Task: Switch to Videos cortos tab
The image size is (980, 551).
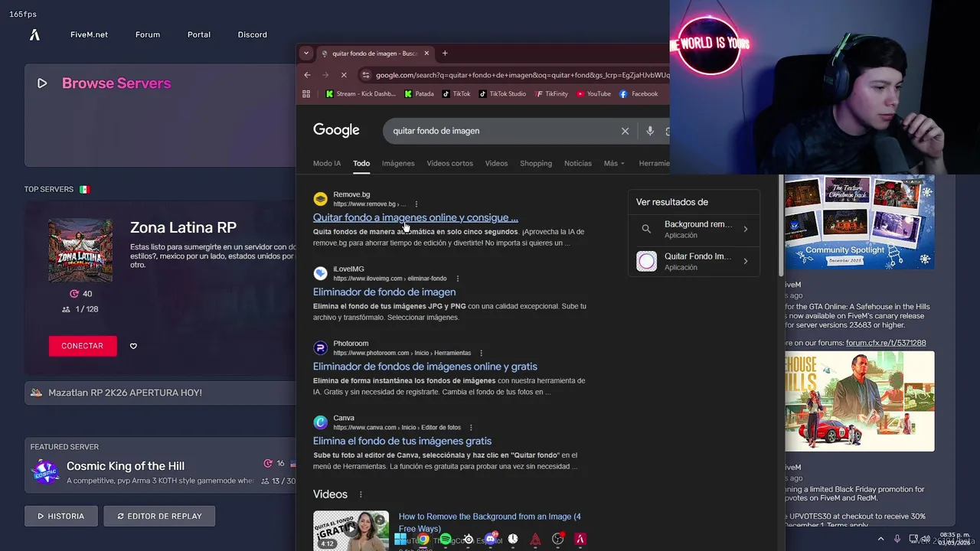Action: (x=449, y=163)
